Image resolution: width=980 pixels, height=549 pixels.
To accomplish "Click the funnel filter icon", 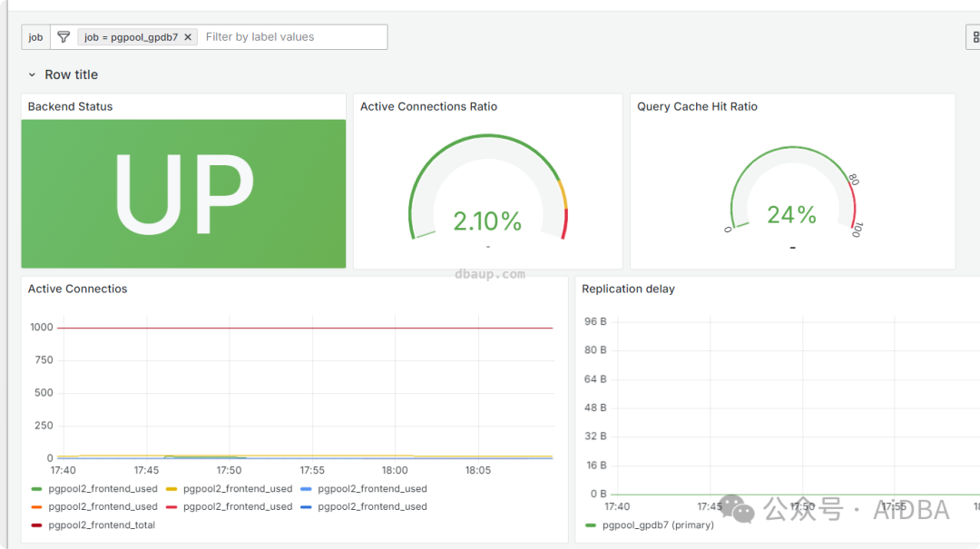I will pyautogui.click(x=64, y=37).
